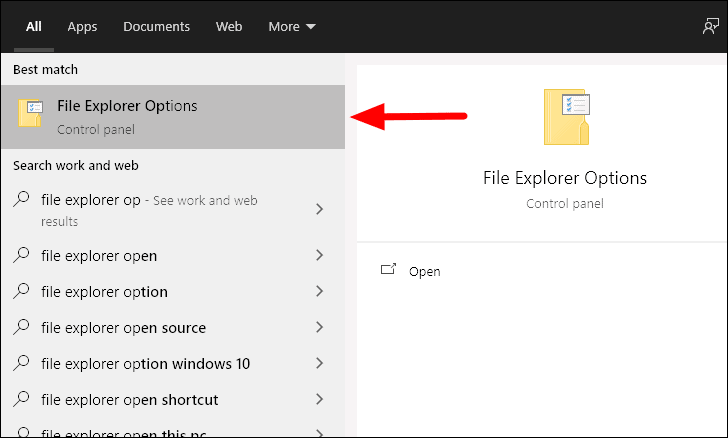This screenshot has height=438, width=728.
Task: Click search icon beside 'file explorer open'
Action: (x=21, y=255)
